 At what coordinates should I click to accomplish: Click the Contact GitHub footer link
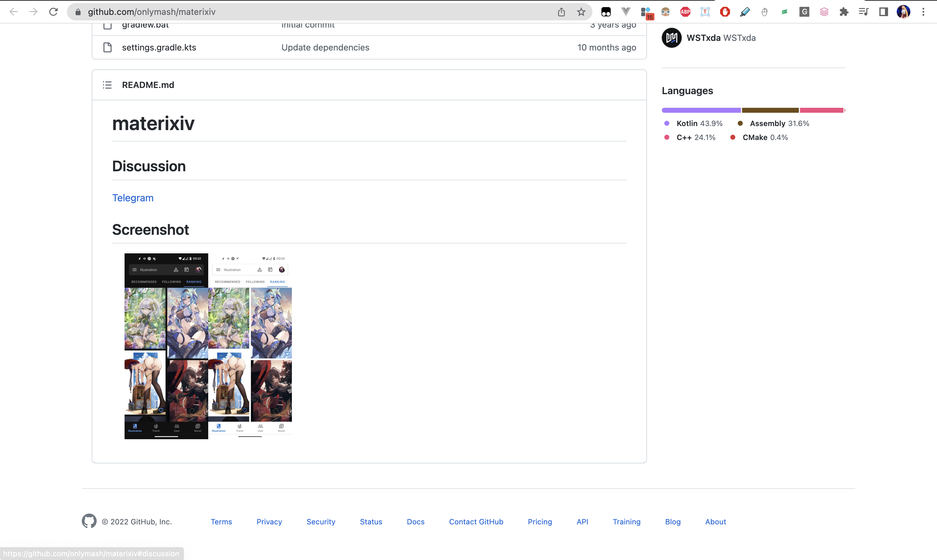[476, 522]
